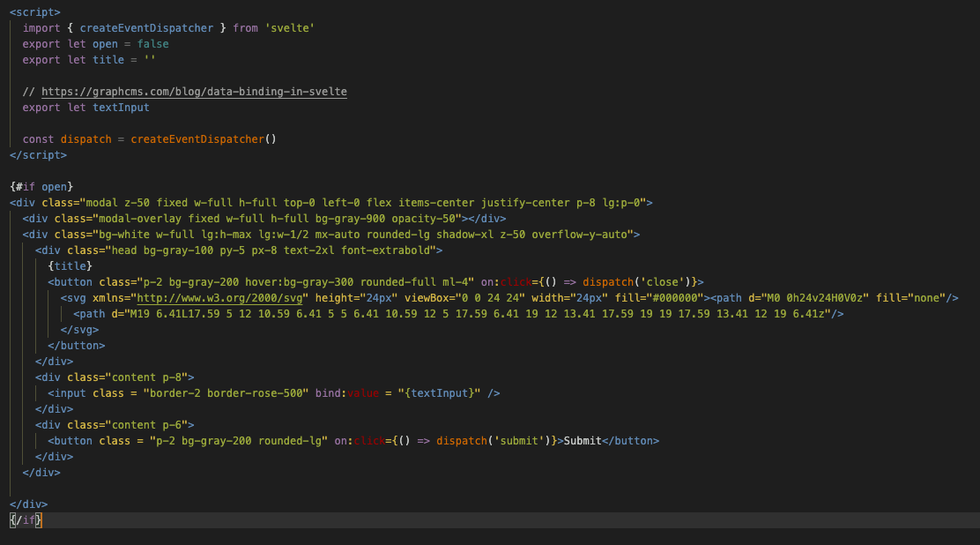Viewport: 980px width, 545px height.
Task: Open the w3.org 2000/svg namespace link
Action: click(x=219, y=298)
